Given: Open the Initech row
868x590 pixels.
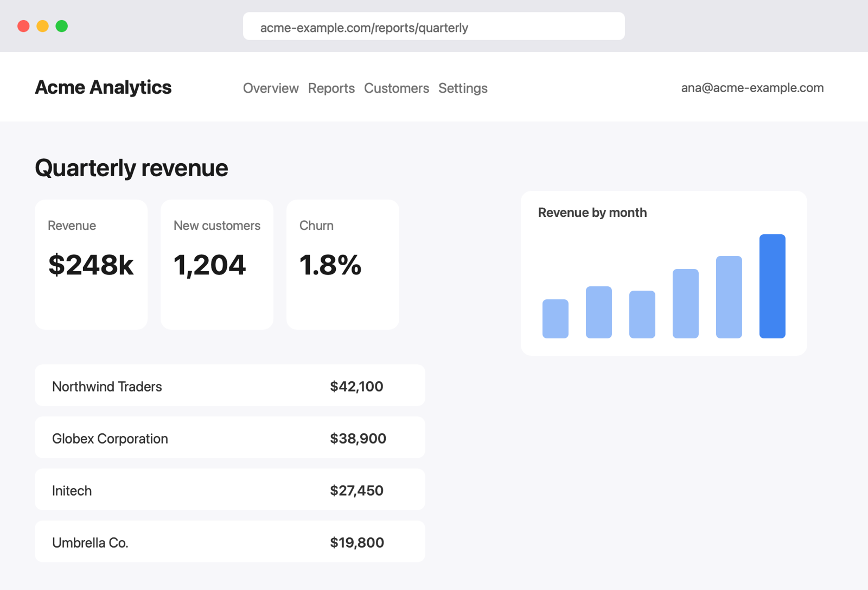Looking at the screenshot, I should coord(230,490).
